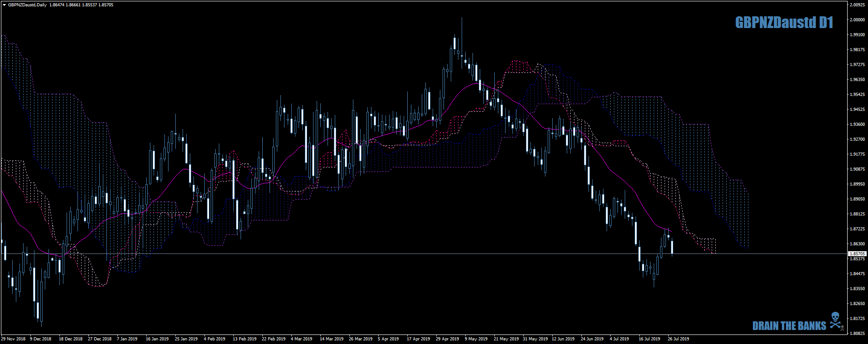The image size is (868, 344).
Task: Click the 1.97275 price axis label
Action: 857,65
